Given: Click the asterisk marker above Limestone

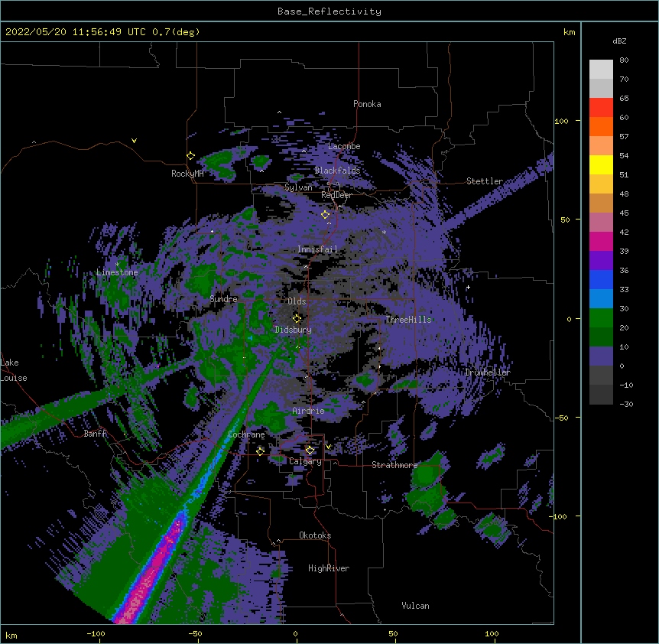Looking at the screenshot, I should [x=117, y=265].
